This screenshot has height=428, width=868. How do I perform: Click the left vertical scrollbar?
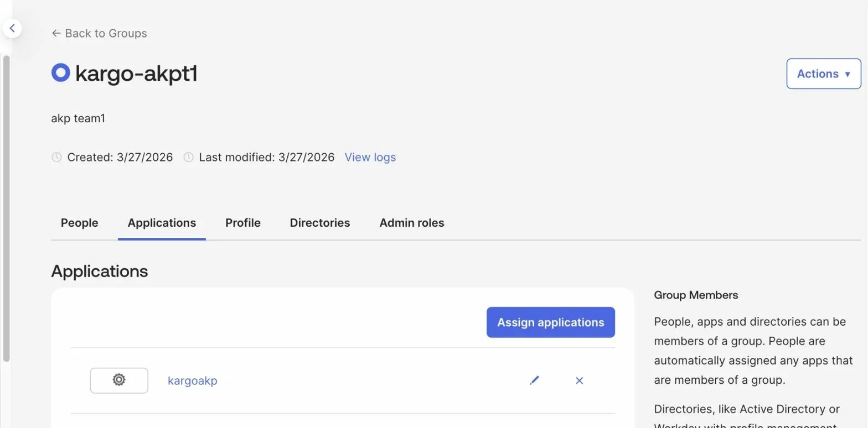click(6, 208)
